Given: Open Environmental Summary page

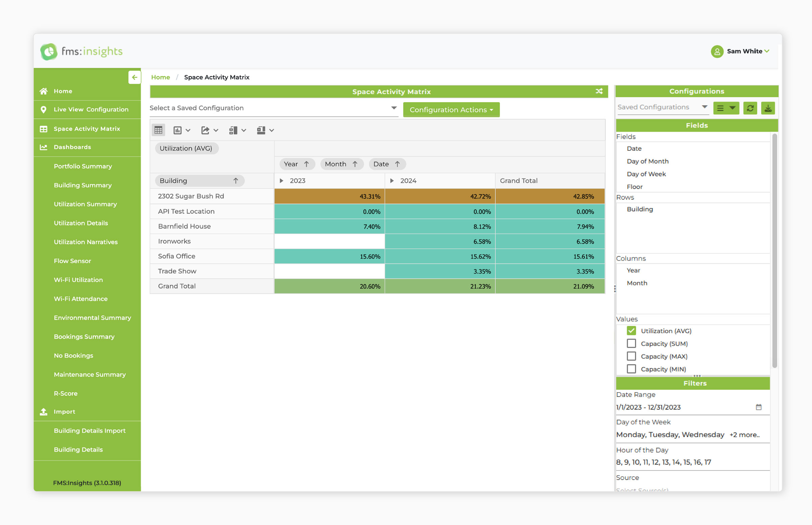Looking at the screenshot, I should 92,318.
